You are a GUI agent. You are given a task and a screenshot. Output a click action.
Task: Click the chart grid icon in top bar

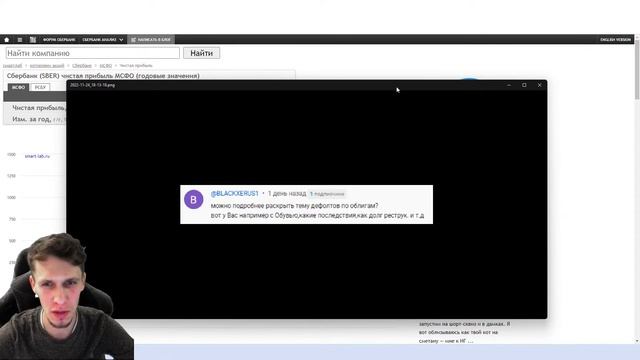click(33, 40)
